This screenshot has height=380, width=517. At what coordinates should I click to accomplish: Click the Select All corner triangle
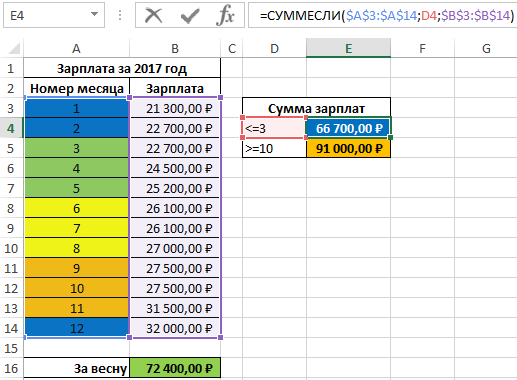[x=14, y=49]
